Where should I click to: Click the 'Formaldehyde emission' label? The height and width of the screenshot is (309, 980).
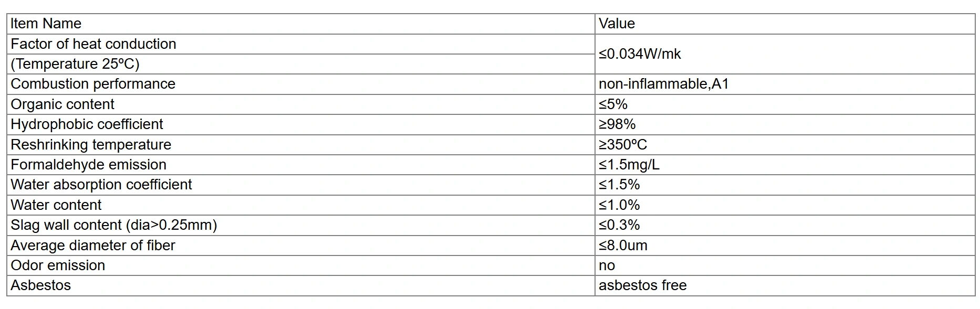[x=88, y=165]
